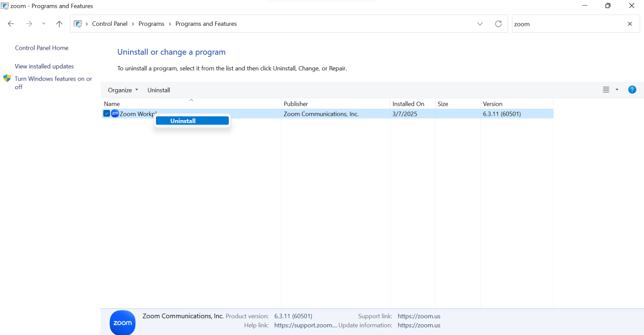Open help with the question mark icon
This screenshot has width=644, height=335.
click(x=632, y=89)
